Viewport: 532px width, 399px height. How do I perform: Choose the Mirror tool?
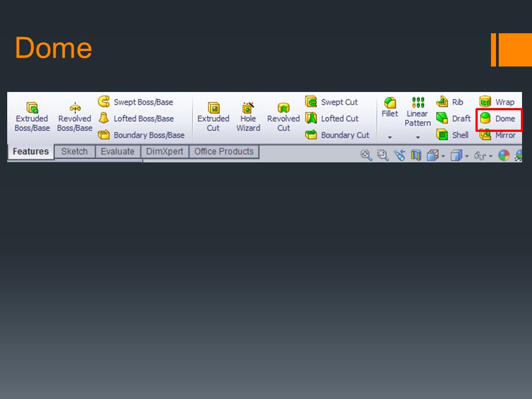pos(498,135)
